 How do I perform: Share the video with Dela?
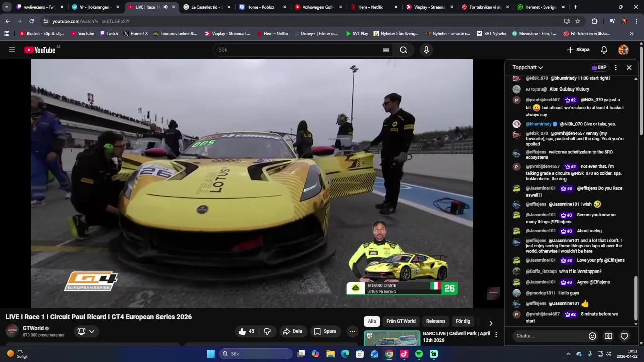292,331
